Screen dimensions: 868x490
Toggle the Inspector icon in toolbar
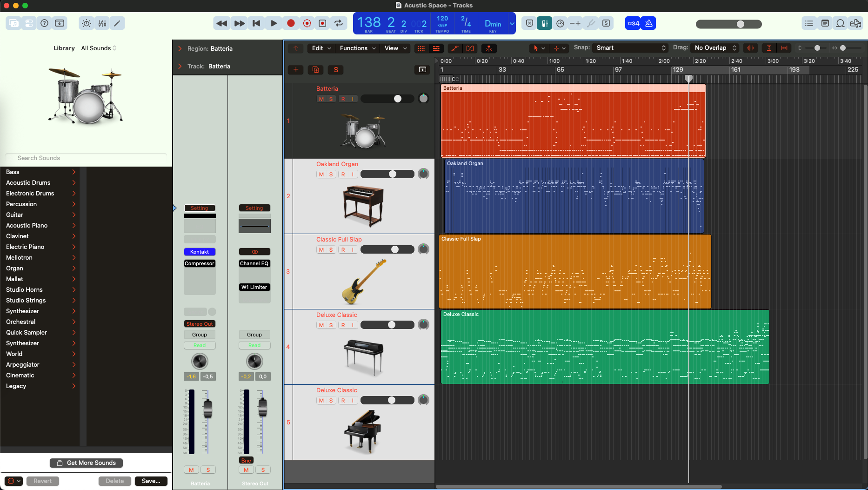[29, 23]
